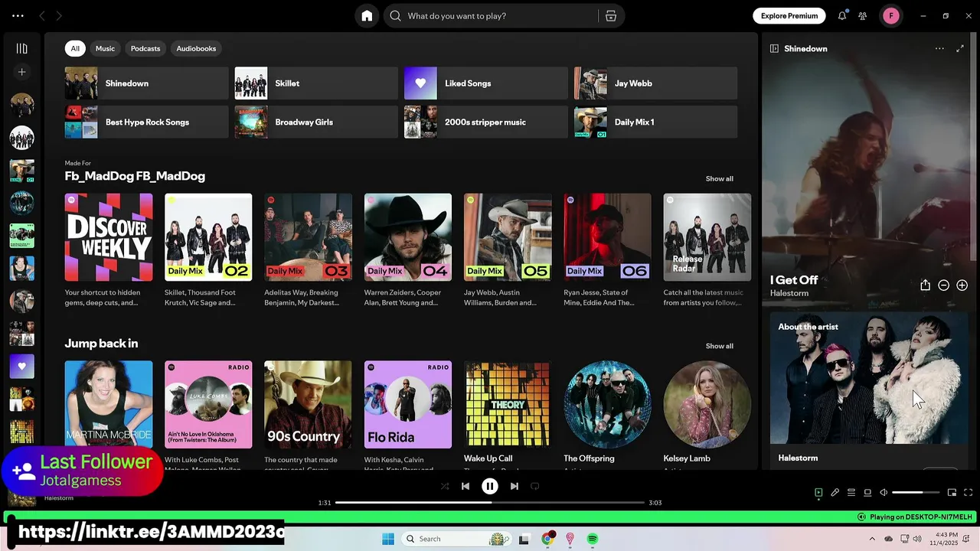Add I Get Off to Liked Songs

(x=962, y=285)
